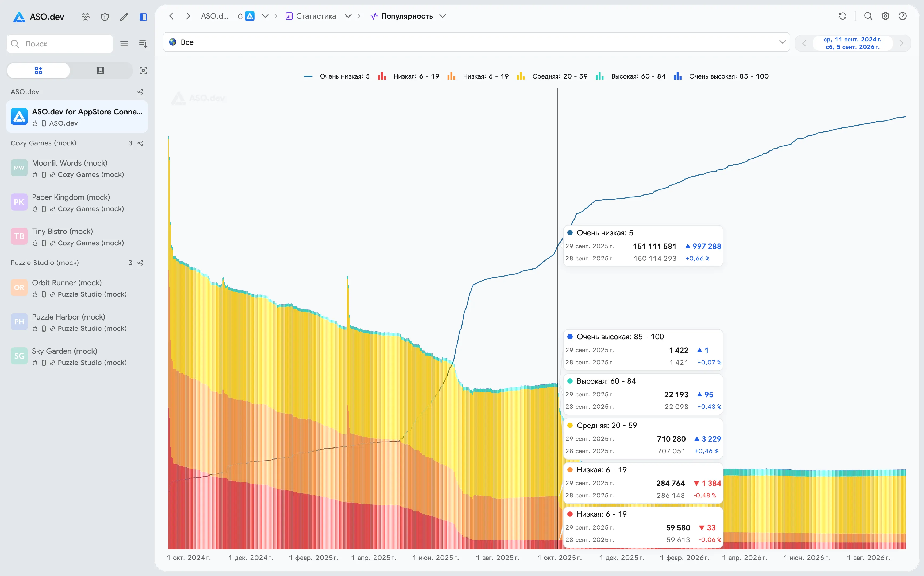924x576 pixels.
Task: Click the Популярность breadcrumb
Action: click(x=402, y=16)
